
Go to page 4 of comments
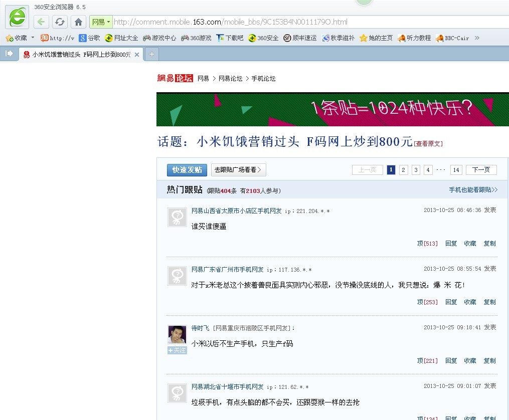(428, 170)
